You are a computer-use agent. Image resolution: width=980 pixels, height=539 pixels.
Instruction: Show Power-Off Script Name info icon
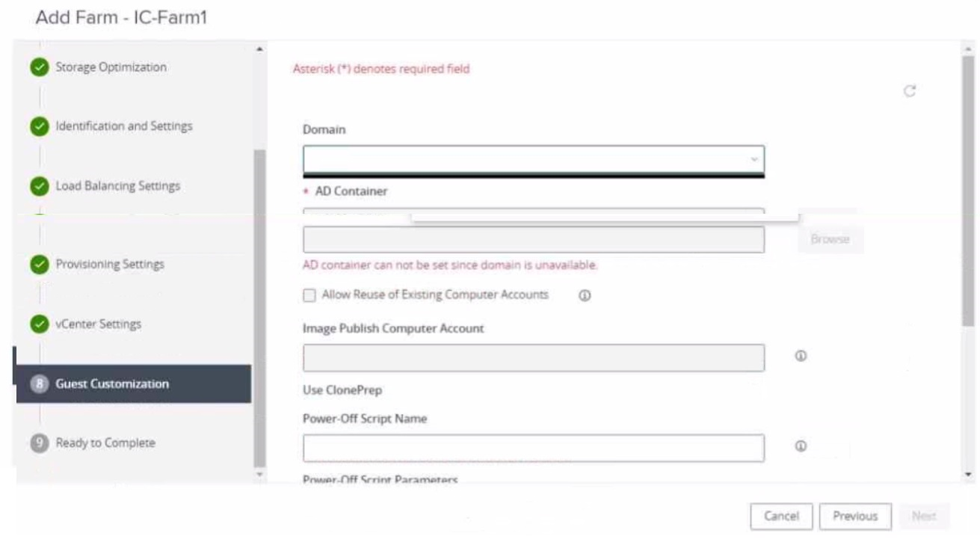[x=800, y=446]
